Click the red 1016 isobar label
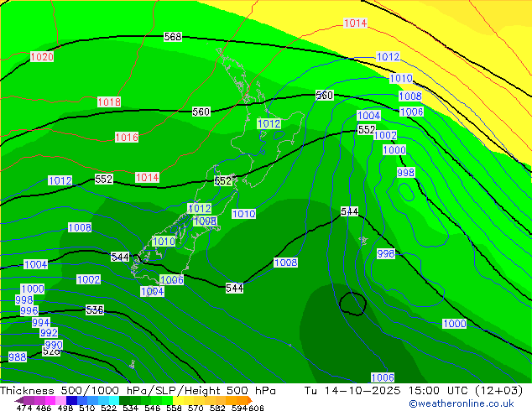 tap(127, 138)
